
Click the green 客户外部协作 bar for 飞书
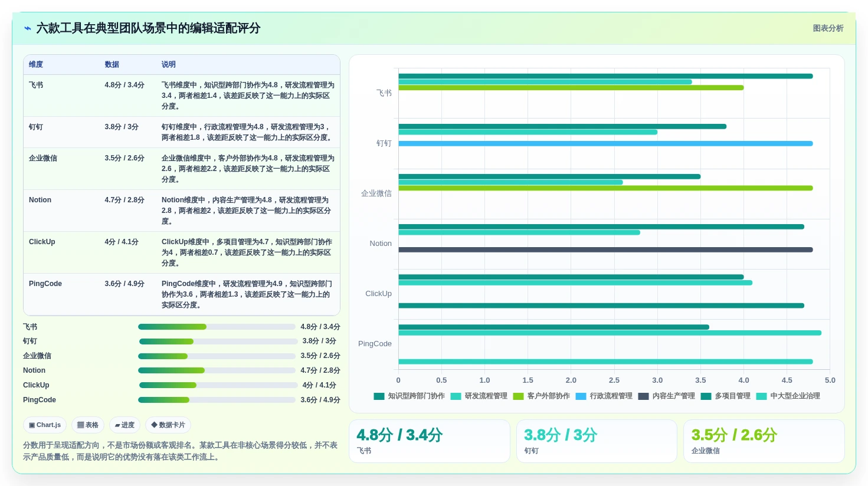571,88
